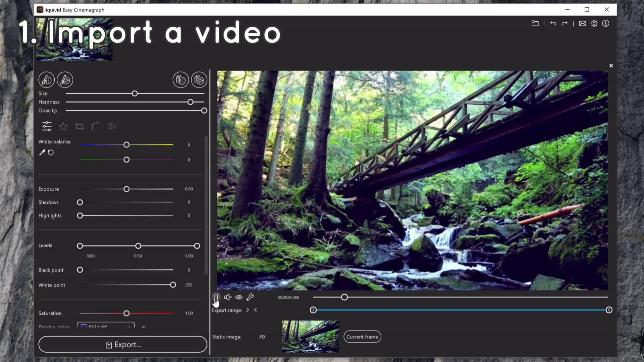The width and height of the screenshot is (644, 362).
Task: Switch to the adjustments sliders tab
Action: pyautogui.click(x=47, y=126)
